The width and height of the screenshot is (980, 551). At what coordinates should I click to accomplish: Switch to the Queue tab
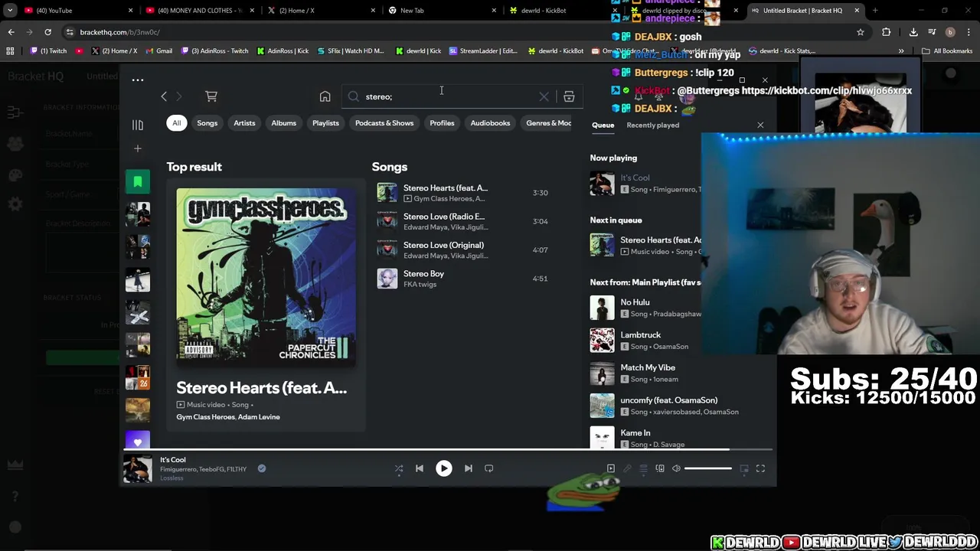tap(603, 126)
